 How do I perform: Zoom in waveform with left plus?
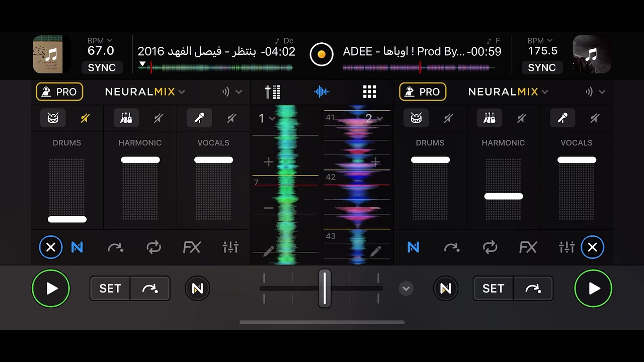pyautogui.click(x=268, y=161)
